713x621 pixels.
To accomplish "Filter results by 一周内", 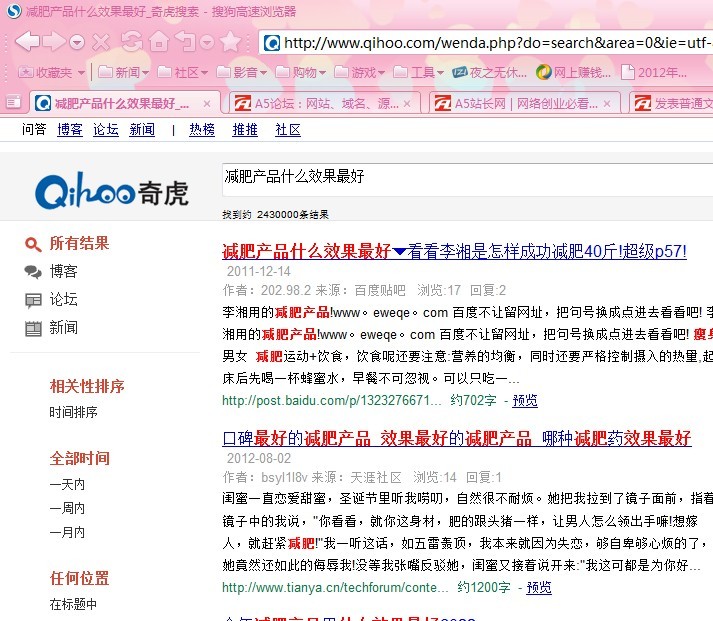I will (67, 508).
